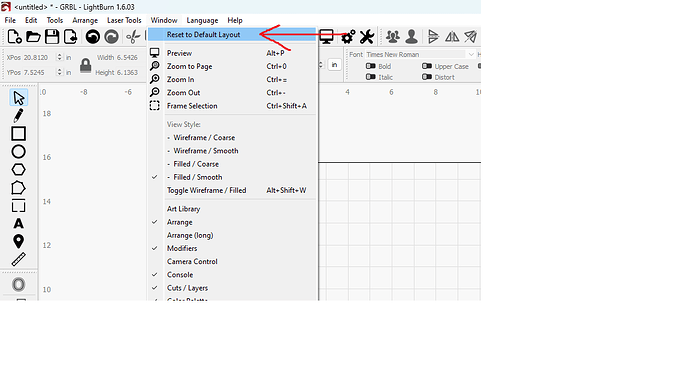Open the Edit menu

[31, 20]
